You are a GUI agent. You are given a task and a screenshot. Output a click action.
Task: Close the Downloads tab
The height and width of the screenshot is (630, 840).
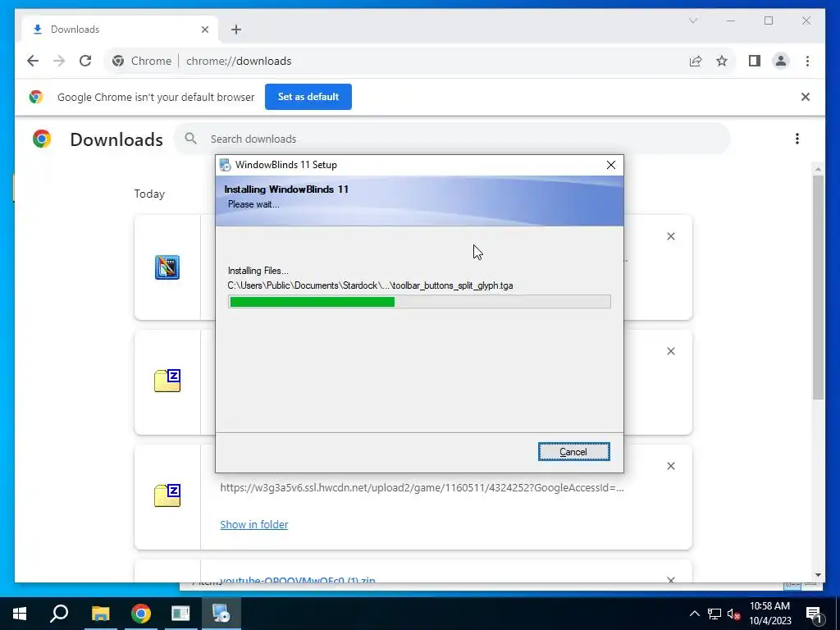click(x=204, y=30)
